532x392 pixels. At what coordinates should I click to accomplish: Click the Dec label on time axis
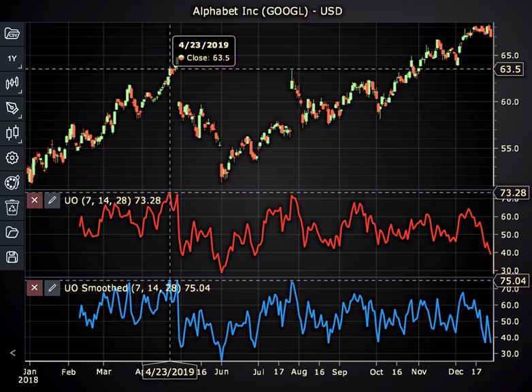coord(456,372)
